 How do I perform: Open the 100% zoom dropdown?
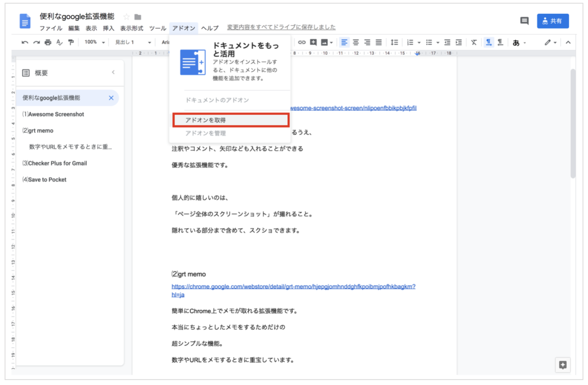pyautogui.click(x=95, y=43)
